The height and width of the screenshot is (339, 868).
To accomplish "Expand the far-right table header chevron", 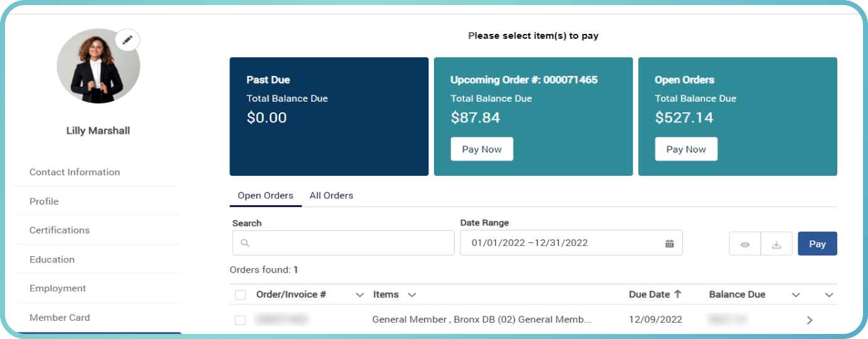I will pos(829,294).
